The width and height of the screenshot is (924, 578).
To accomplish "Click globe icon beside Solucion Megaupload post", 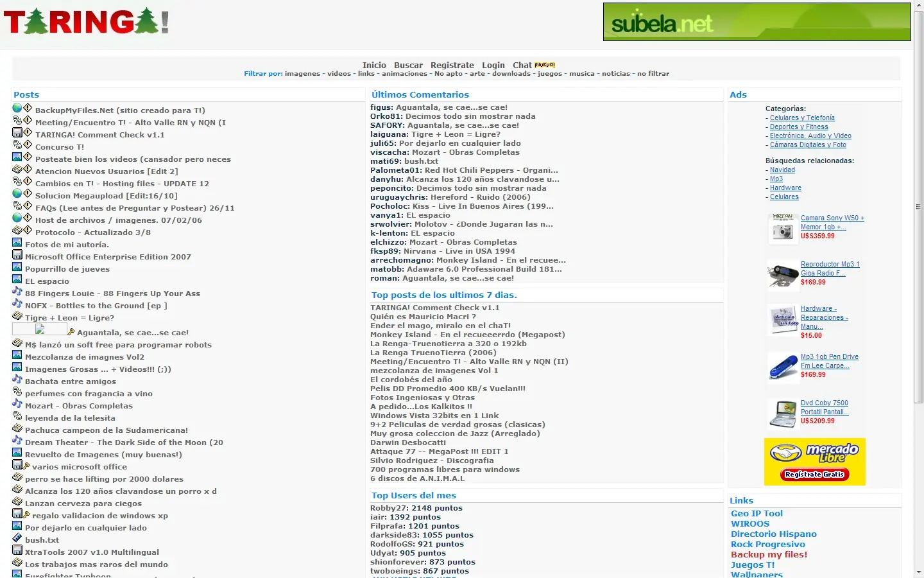I will coord(17,193).
